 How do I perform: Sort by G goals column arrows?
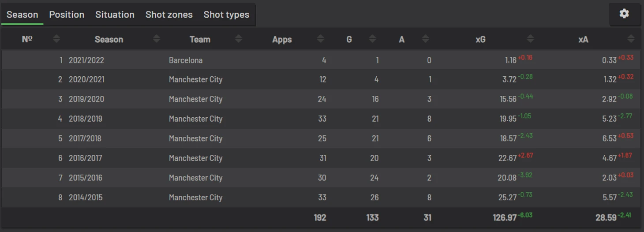coord(373,39)
